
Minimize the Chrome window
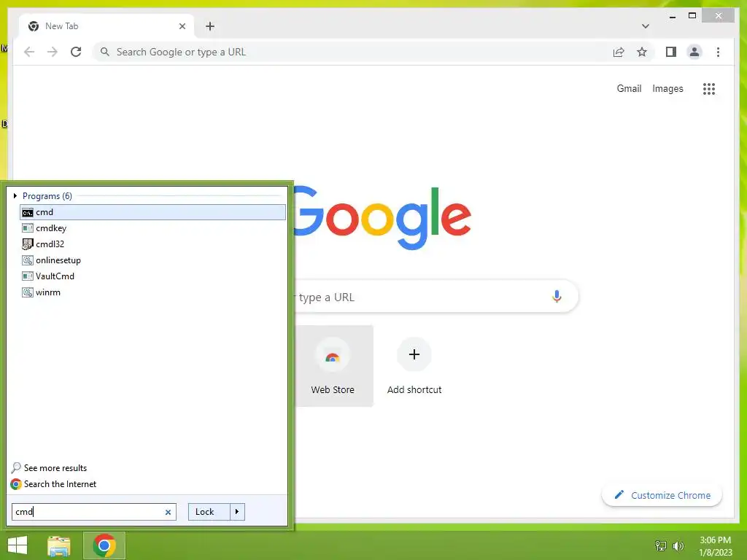click(673, 16)
